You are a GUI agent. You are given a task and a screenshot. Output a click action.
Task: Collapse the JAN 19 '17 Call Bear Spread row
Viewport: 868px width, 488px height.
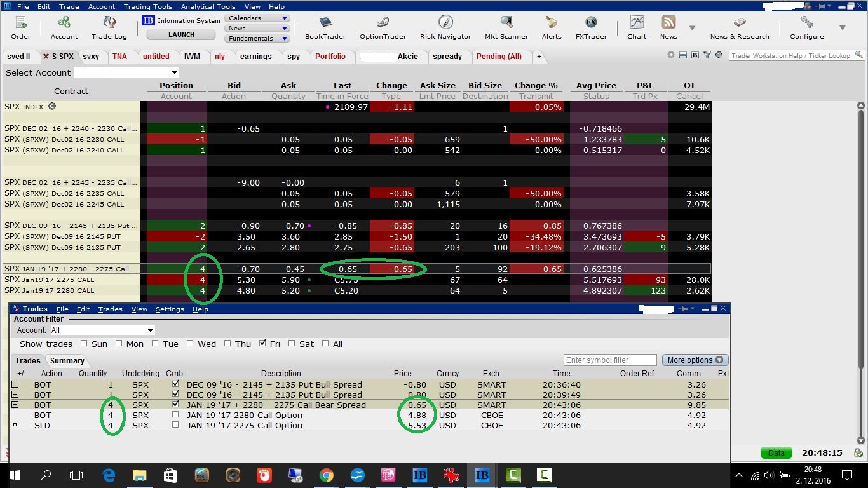(x=15, y=405)
